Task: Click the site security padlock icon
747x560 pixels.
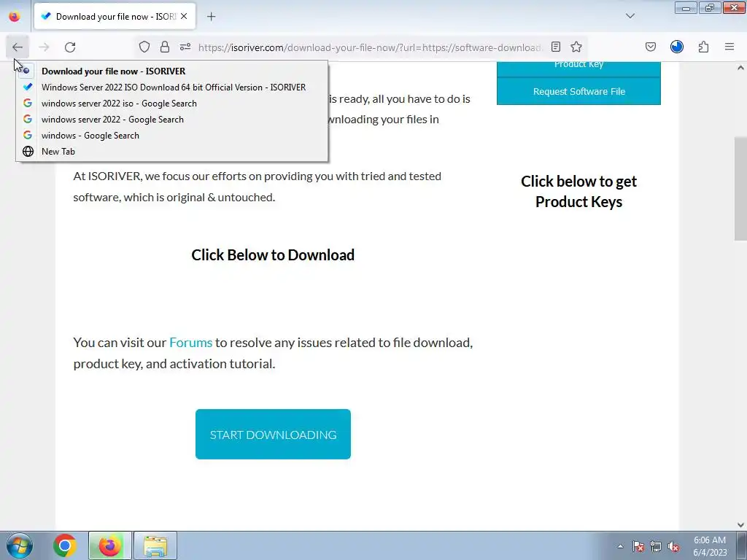Action: pos(165,47)
